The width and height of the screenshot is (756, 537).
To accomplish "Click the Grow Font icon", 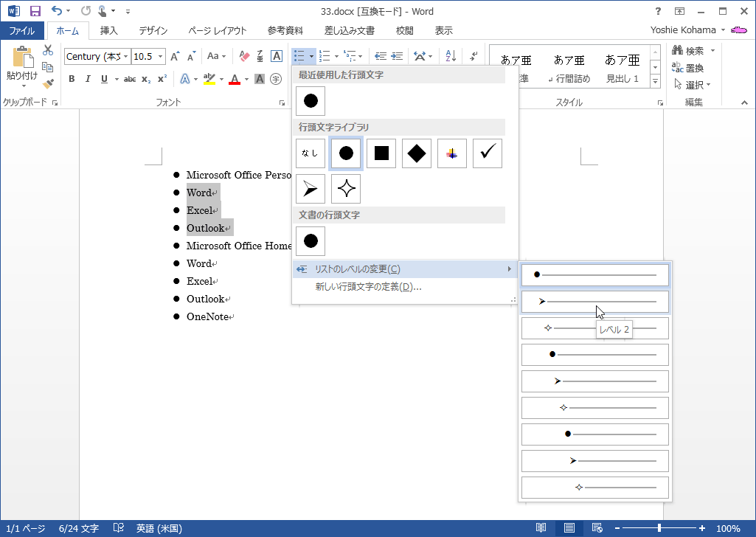I will pyautogui.click(x=175, y=56).
